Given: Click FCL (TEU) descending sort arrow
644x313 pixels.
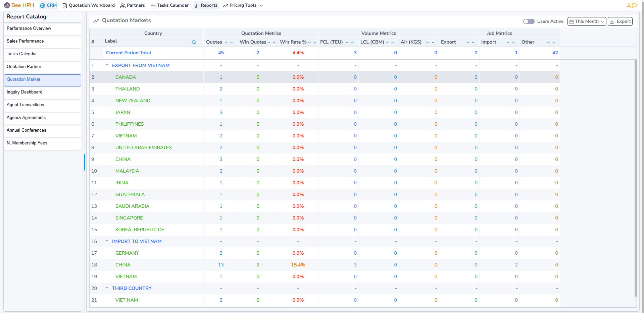Looking at the screenshot, I should click(x=347, y=43).
